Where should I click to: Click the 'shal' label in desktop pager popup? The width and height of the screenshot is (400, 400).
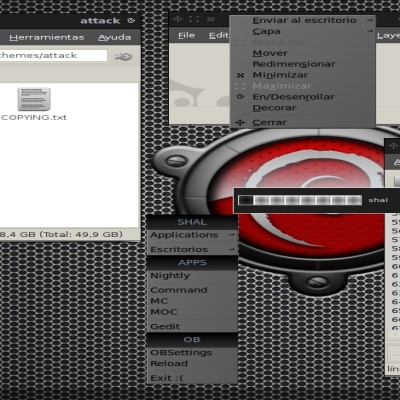pos(378,200)
